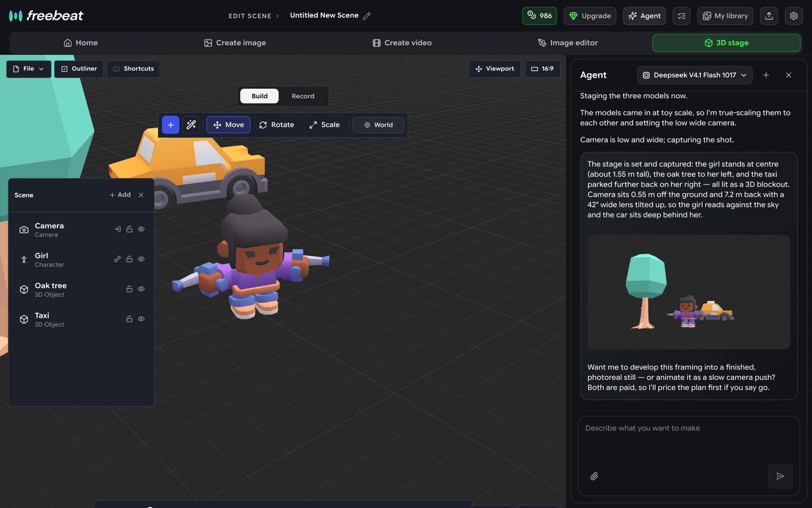Select the magic wand tool
Image resolution: width=812 pixels, height=508 pixels.
191,125
